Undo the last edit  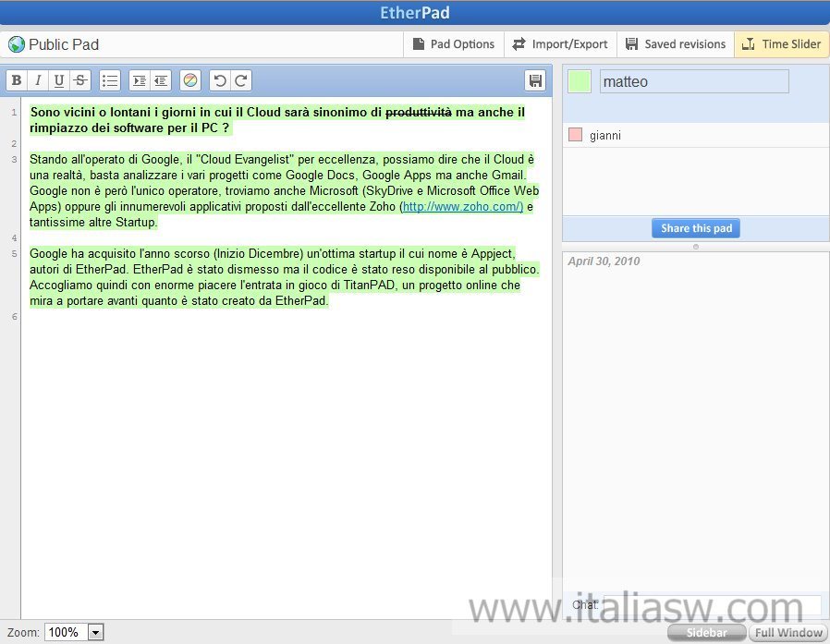point(220,80)
